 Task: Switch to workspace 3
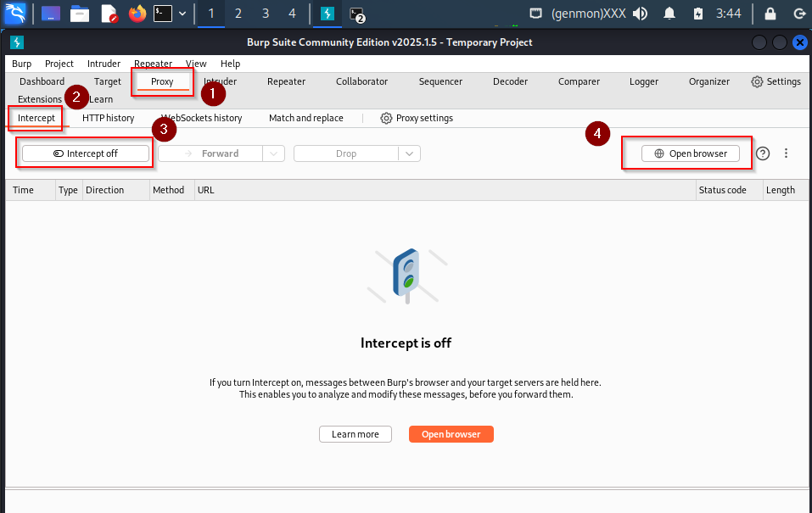tap(265, 14)
